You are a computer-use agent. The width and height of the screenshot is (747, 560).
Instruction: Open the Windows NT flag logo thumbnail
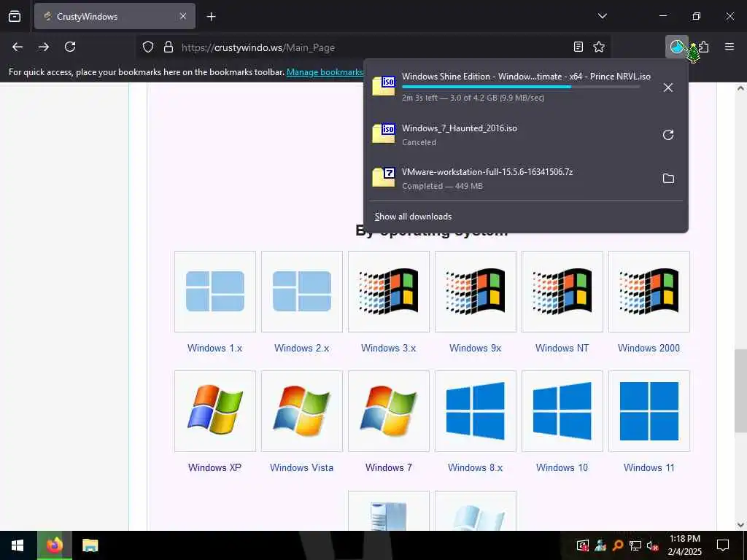562,292
